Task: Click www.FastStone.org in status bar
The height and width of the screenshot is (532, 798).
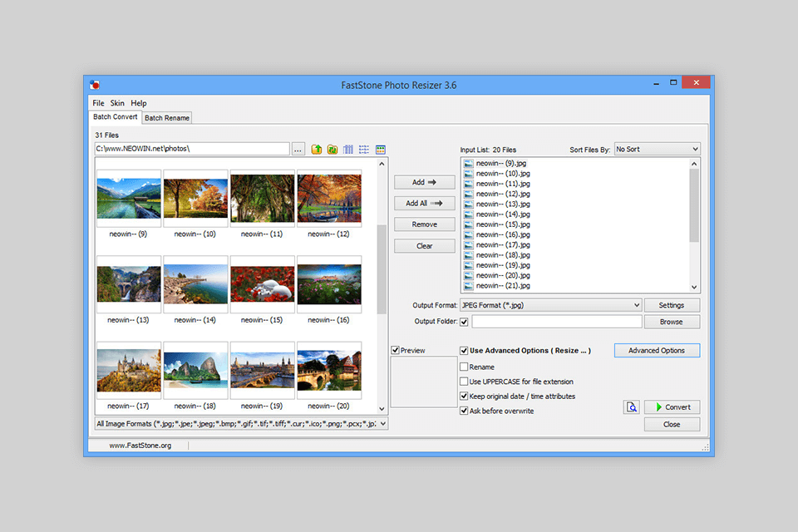Action: [140, 446]
